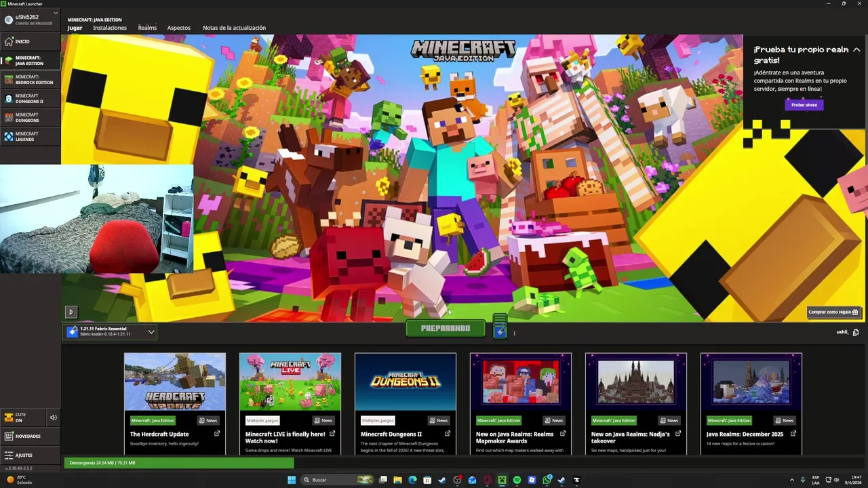Click Windows Start button on taskbar

[x=292, y=480]
